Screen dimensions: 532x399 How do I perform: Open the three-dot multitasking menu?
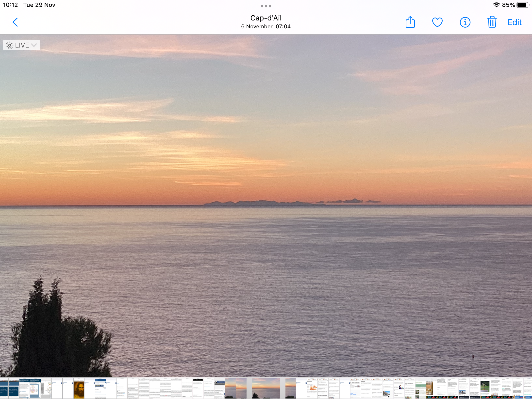266,6
